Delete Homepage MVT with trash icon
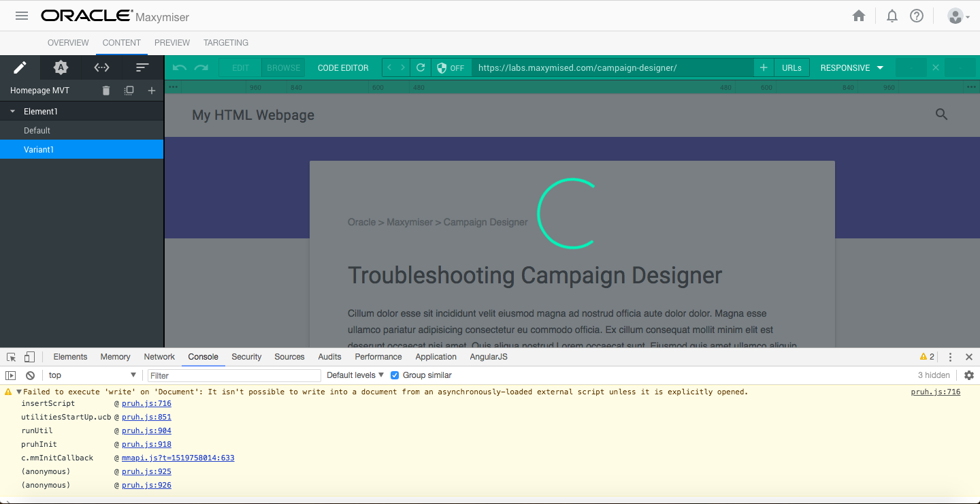Viewport: 980px width, 504px height. (x=106, y=91)
